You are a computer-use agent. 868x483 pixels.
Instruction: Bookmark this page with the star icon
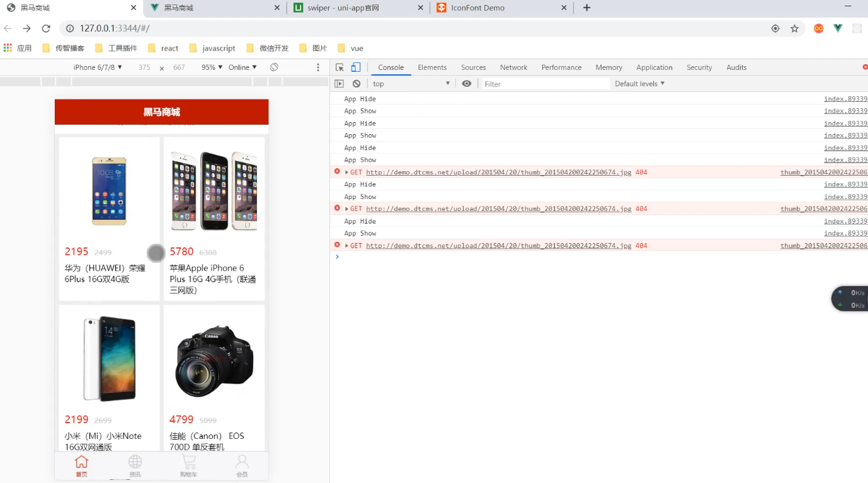pos(794,28)
